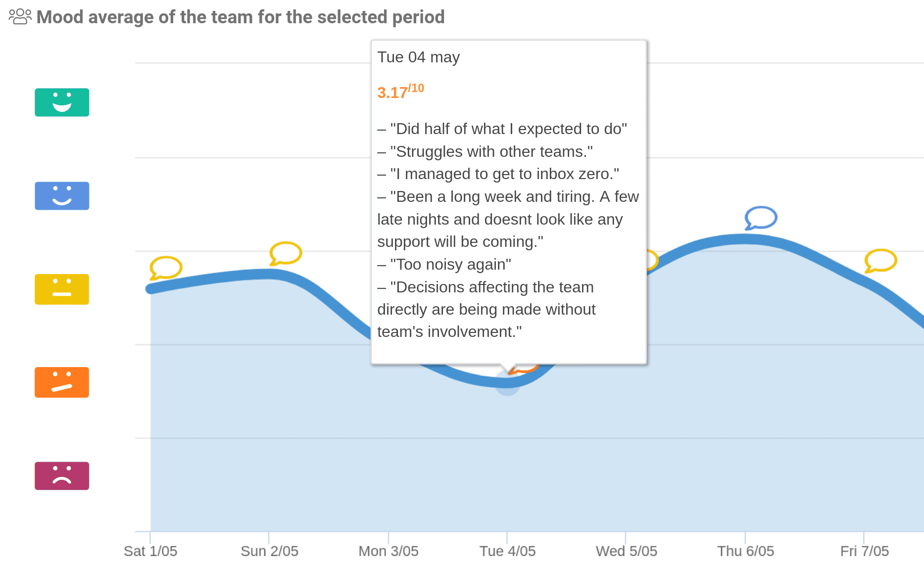Screen dimensions: 924x563
Task: Open the yellow comment bubble above Fri 7/05
Action: 880,260
